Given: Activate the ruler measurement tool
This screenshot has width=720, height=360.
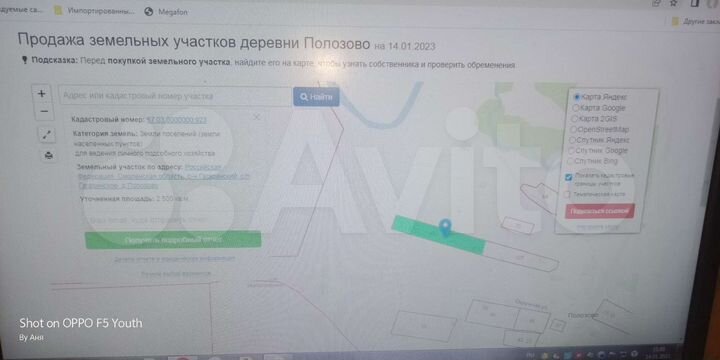Looking at the screenshot, I should [47, 135].
